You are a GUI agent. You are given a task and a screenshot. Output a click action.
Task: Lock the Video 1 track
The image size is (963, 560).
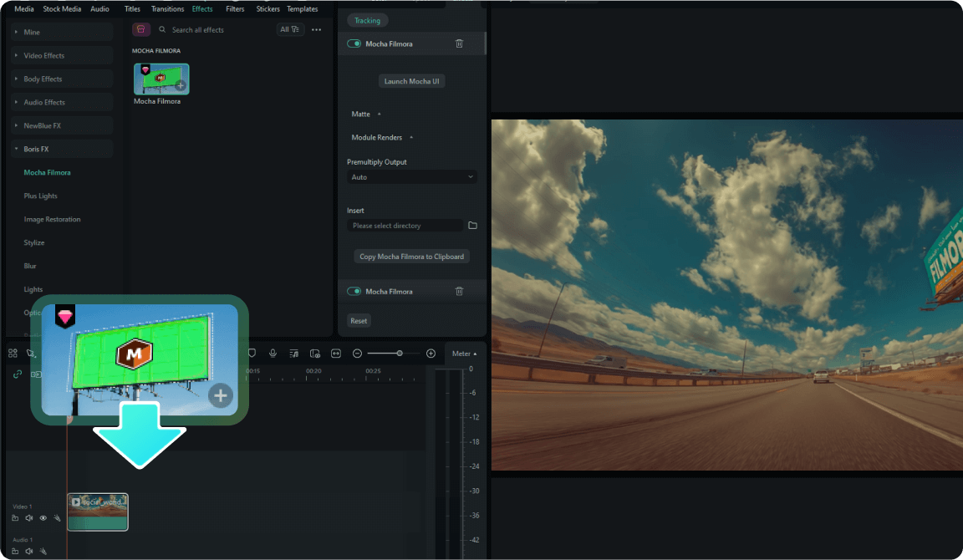coord(15,517)
